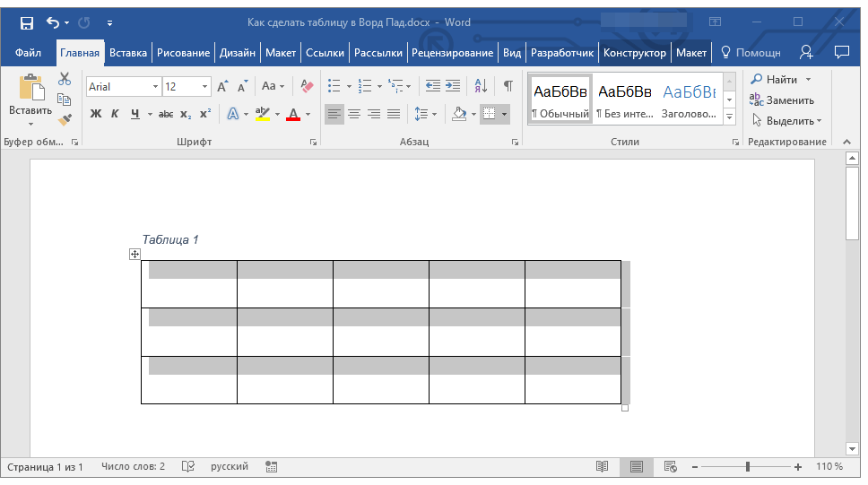Align text to the right

pos(374,114)
